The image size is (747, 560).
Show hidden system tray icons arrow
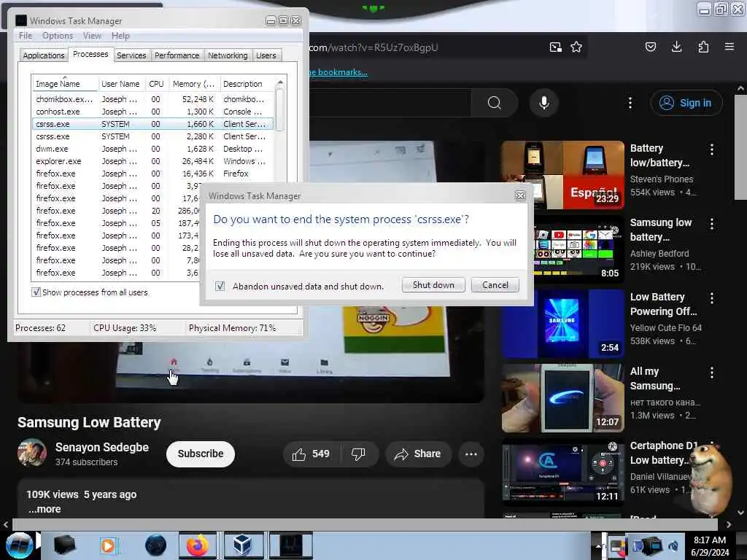pos(598,545)
